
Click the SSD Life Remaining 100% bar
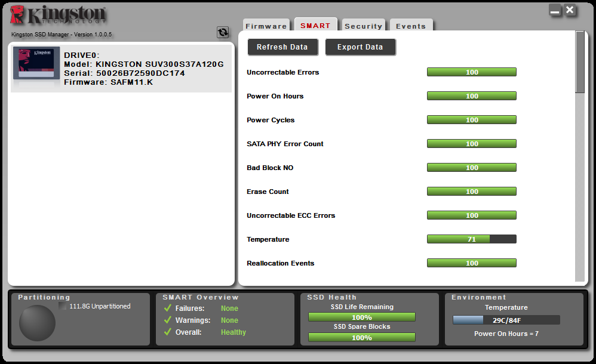tap(361, 317)
